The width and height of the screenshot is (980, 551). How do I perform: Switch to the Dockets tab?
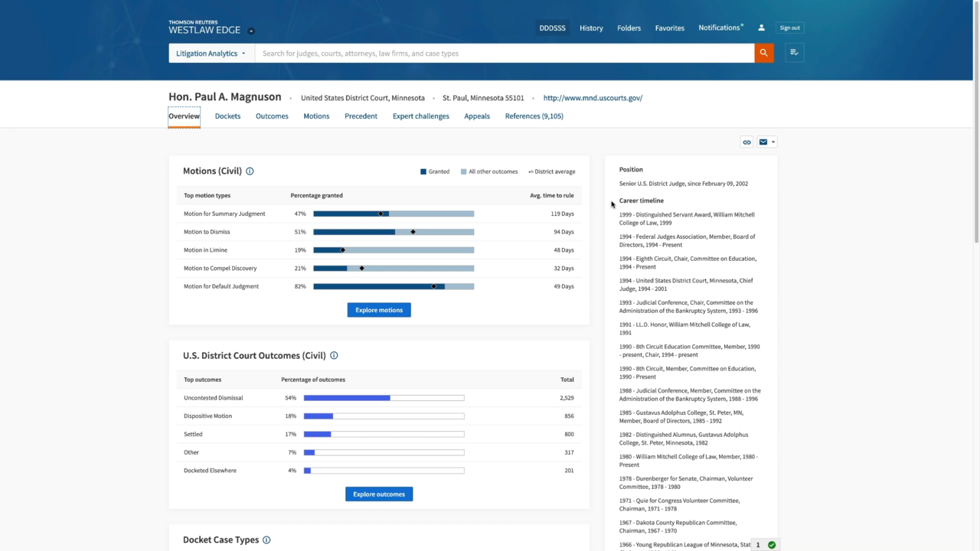point(227,116)
